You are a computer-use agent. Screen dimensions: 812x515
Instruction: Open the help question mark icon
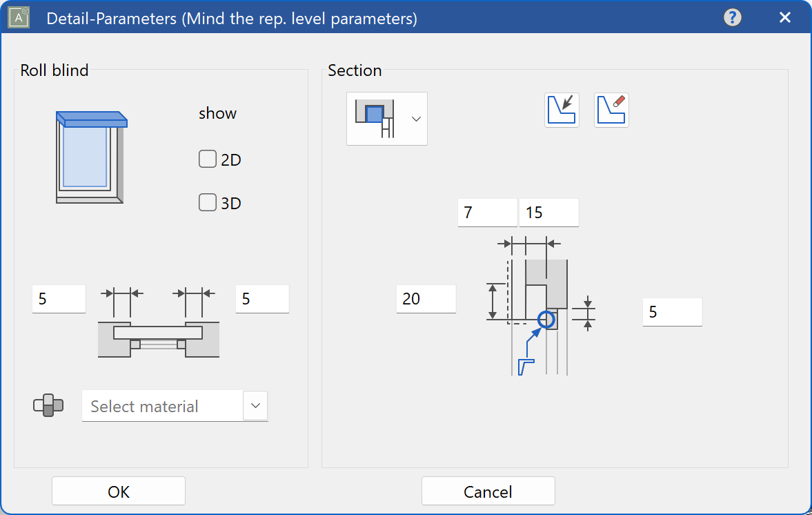click(x=732, y=18)
